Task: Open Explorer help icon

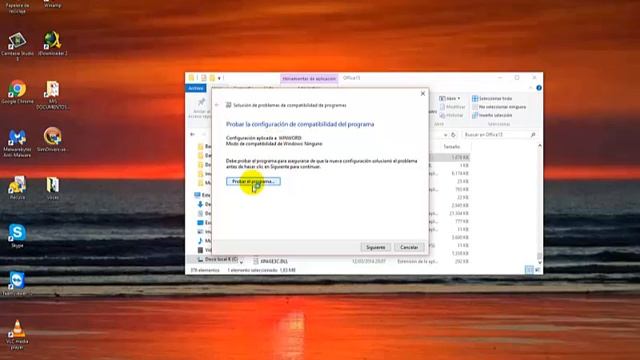Action: tap(539, 88)
